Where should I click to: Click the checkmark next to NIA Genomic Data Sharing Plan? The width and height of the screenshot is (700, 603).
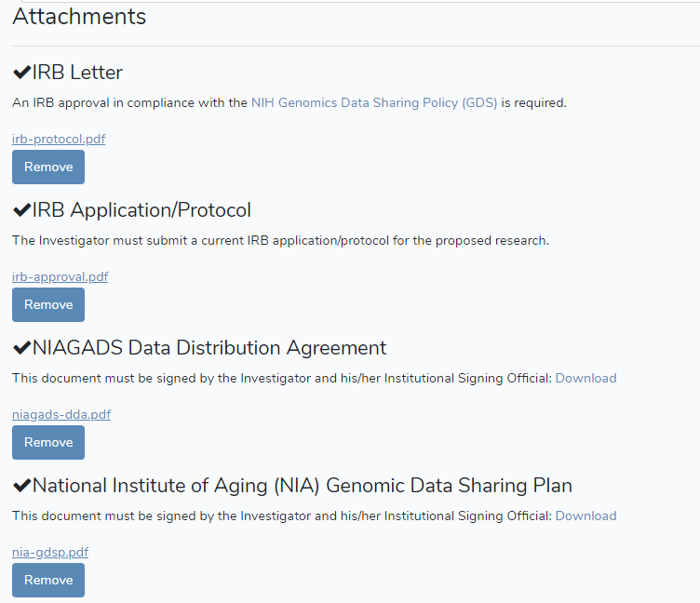(21, 486)
